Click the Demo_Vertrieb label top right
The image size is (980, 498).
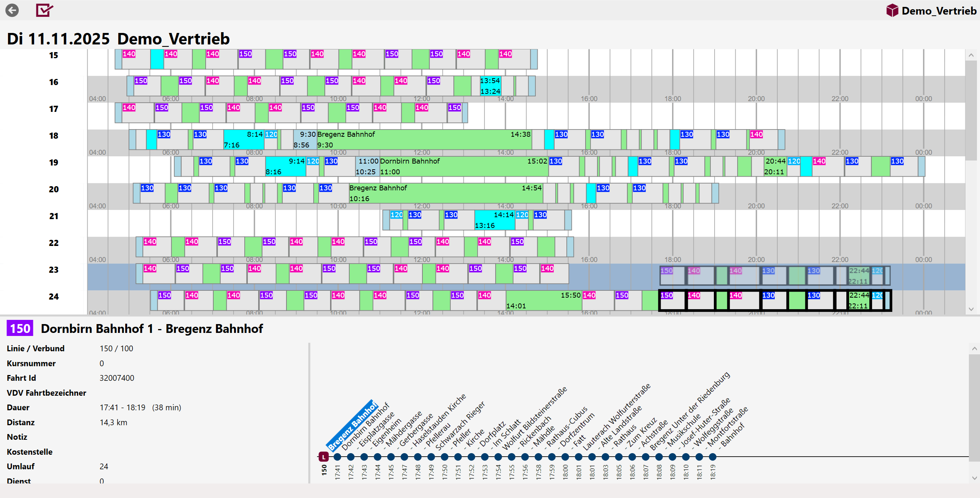click(x=939, y=11)
